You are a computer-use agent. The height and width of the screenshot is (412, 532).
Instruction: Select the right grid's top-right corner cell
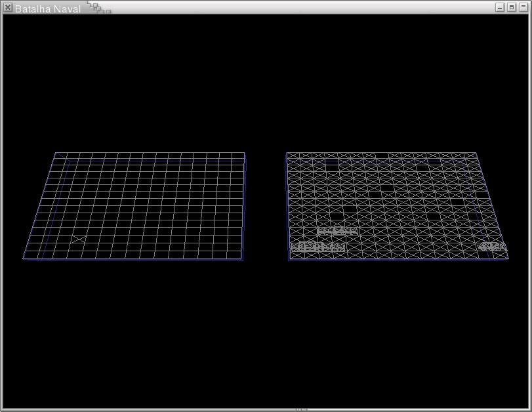(x=470, y=156)
